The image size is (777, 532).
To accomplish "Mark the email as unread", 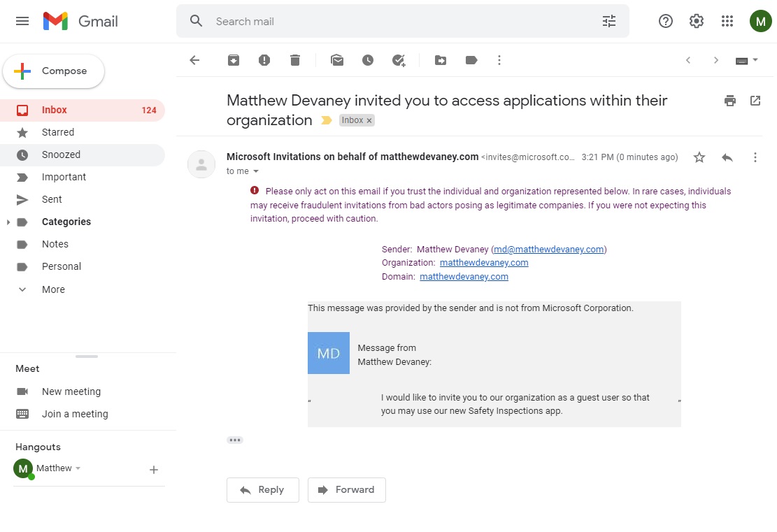I will click(336, 60).
